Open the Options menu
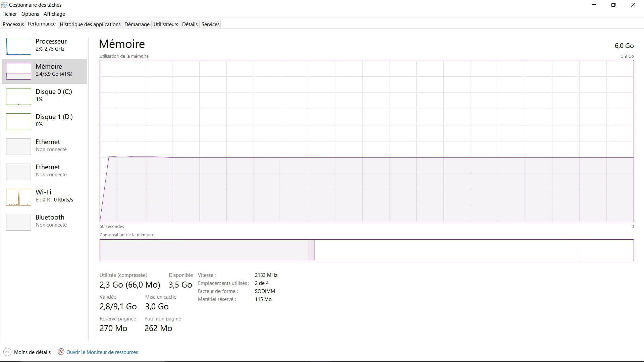Screen dimensions: 644x362 (x=30, y=14)
